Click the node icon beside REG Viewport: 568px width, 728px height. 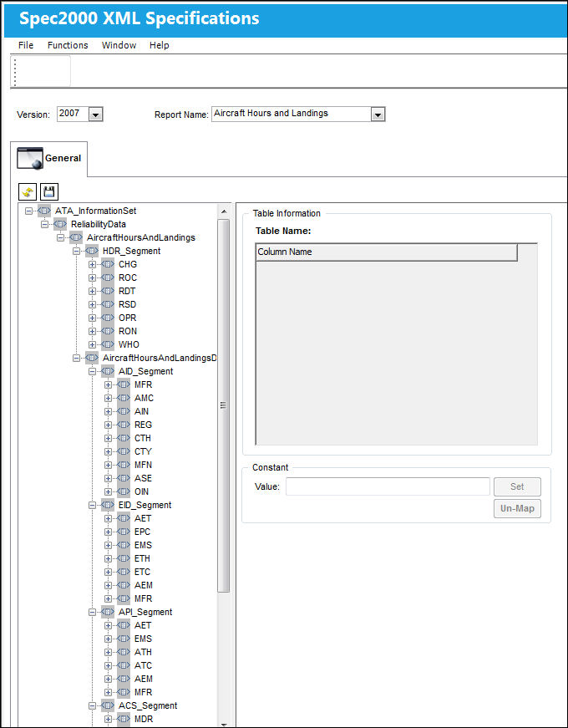124,425
